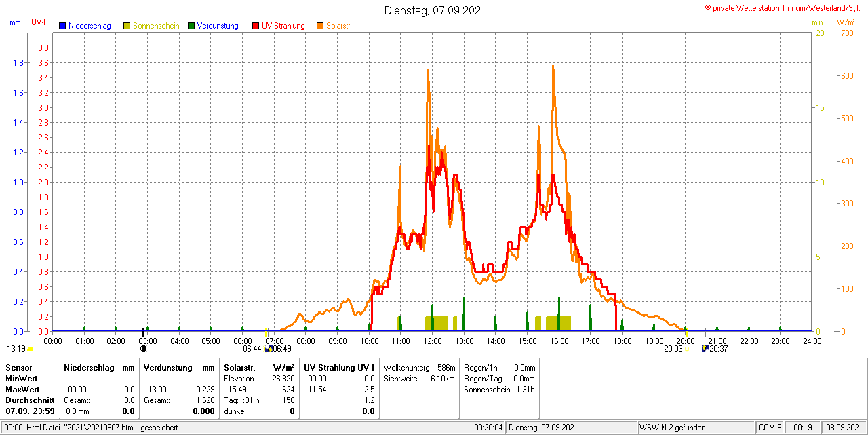
Task: Click the MinWert row label
Action: [22, 379]
